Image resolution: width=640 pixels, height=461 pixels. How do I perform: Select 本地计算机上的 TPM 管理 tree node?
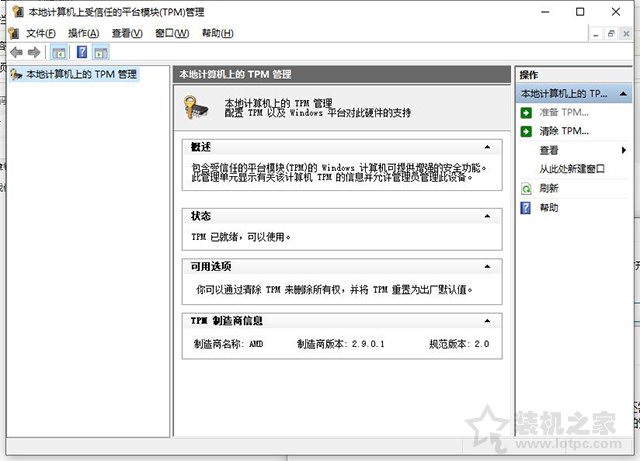81,74
